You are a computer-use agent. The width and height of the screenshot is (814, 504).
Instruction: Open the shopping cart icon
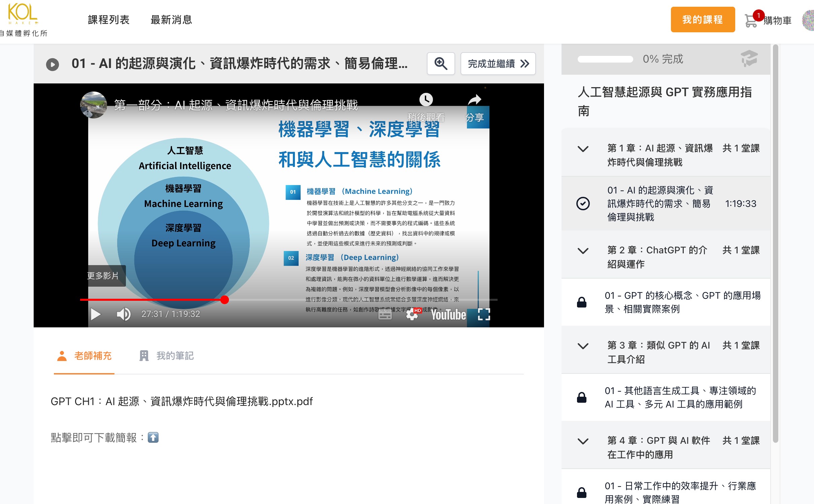[x=751, y=21]
